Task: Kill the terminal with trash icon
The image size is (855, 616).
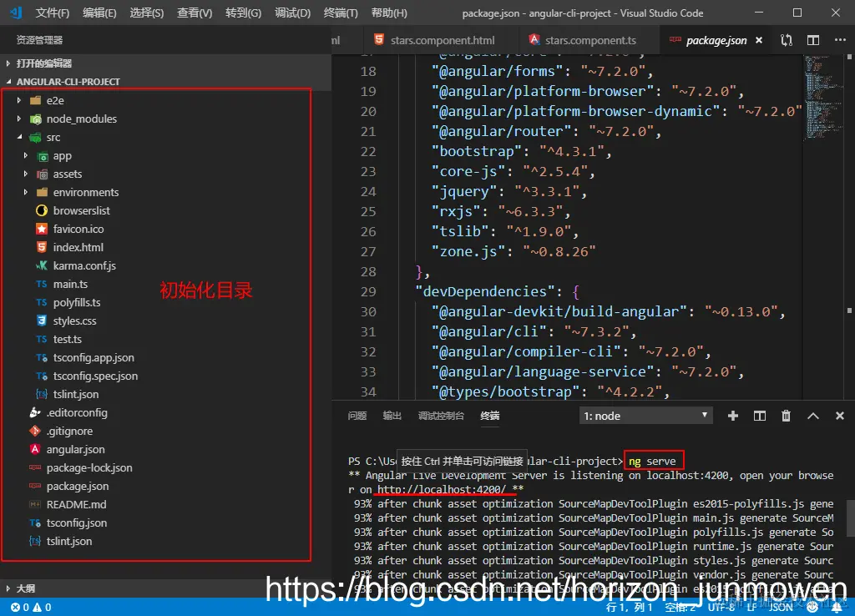Action: [x=786, y=416]
